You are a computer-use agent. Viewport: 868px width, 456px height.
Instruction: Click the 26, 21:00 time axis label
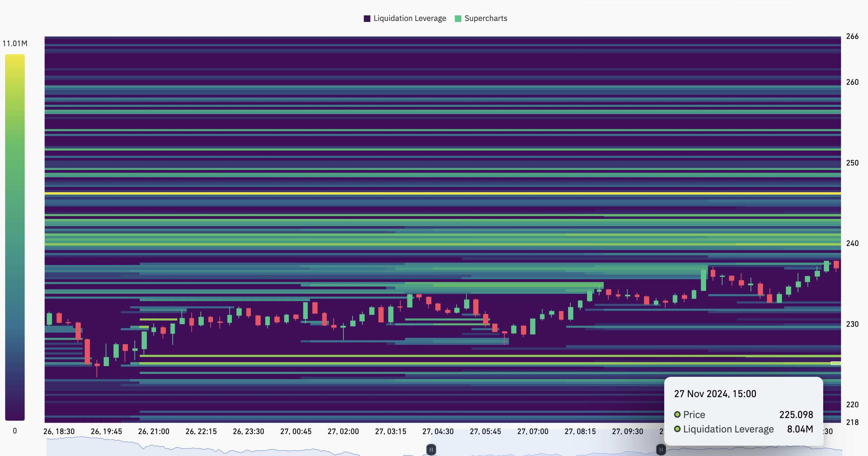tap(154, 431)
